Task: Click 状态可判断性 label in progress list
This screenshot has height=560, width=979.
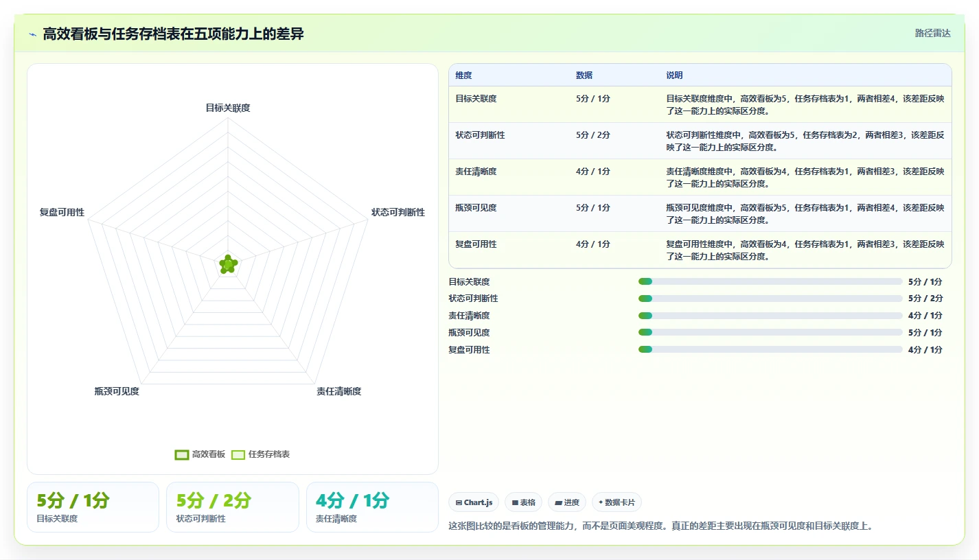Action: pyautogui.click(x=473, y=299)
